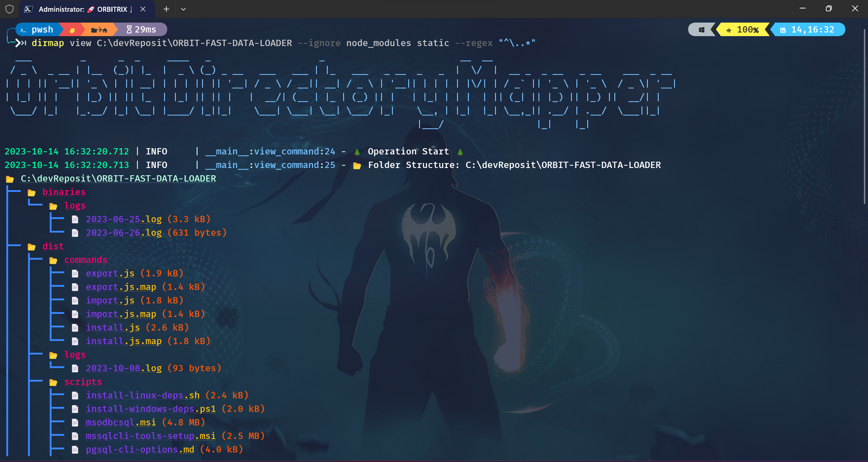This screenshot has width=868, height=462.
Task: Click the file icon beside import.js.map
Action: (75, 314)
